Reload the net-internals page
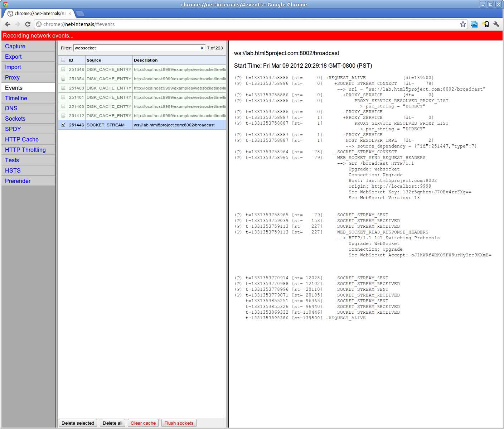The height and width of the screenshot is (429, 504). tap(28, 24)
